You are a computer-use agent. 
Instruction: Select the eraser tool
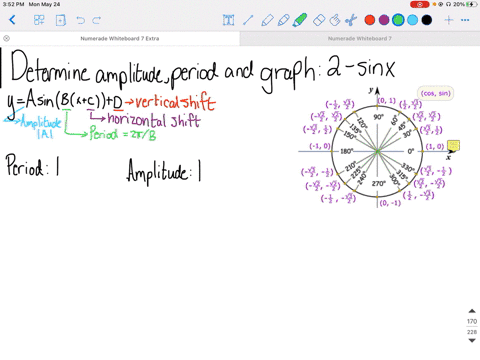click(319, 20)
